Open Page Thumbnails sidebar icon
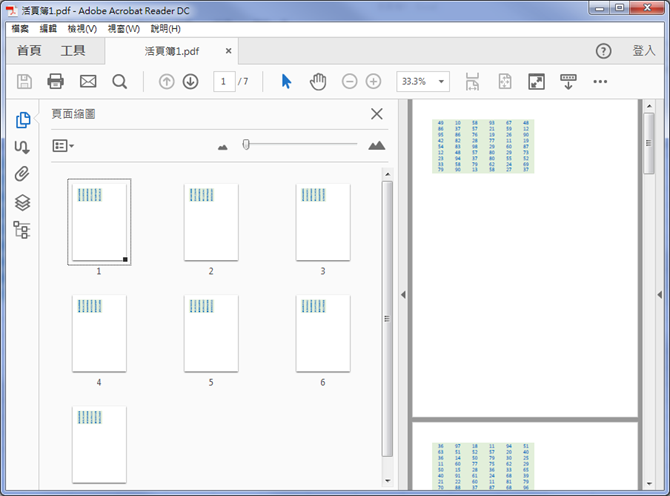 pos(23,120)
